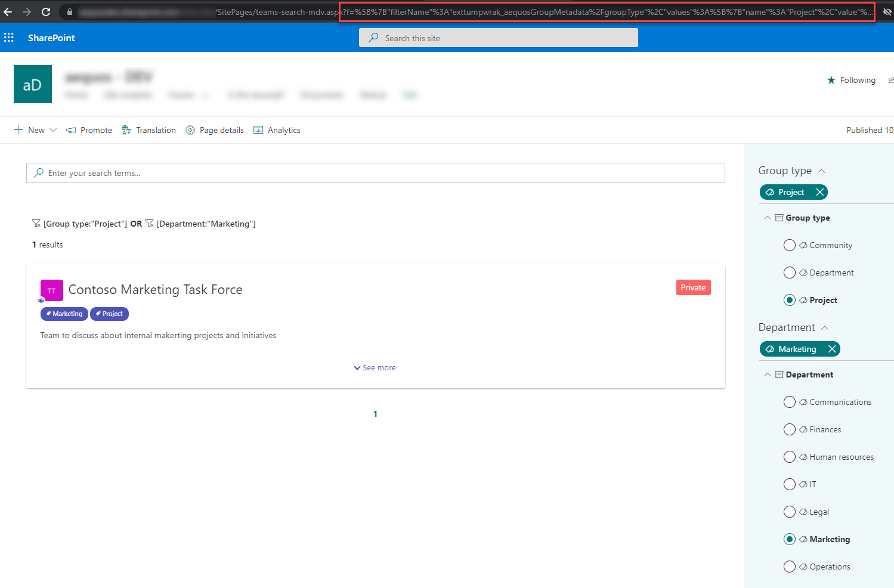Click the 'Enter your search terms' field
Screen dimensions: 894x588
tap(376, 173)
